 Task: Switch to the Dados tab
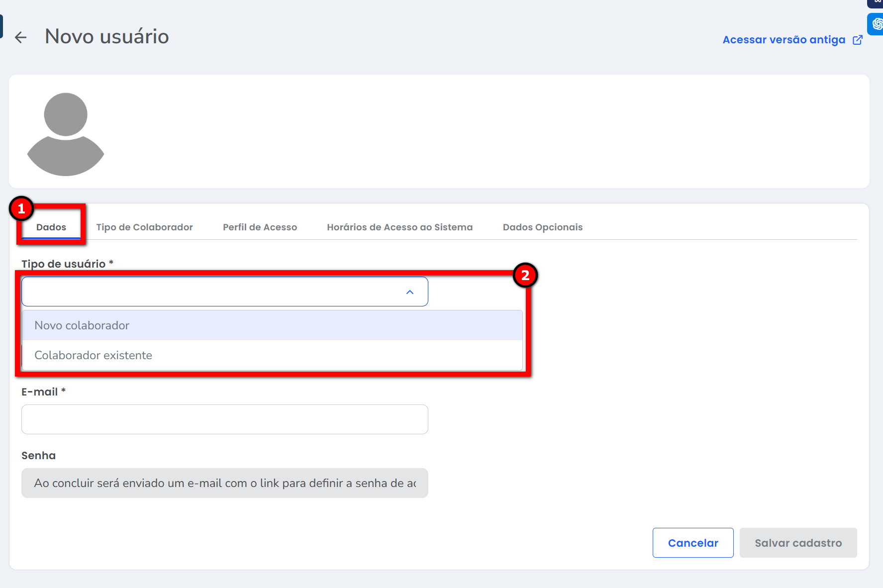tap(51, 227)
